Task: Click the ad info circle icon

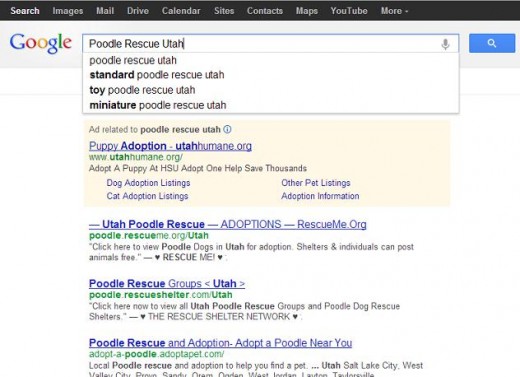Action: click(x=227, y=129)
